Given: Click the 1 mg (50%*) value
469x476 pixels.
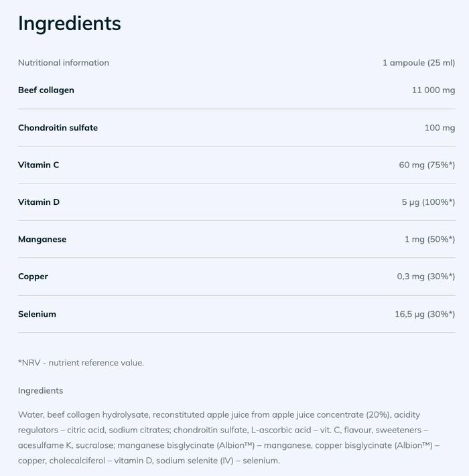Looking at the screenshot, I should point(429,240).
